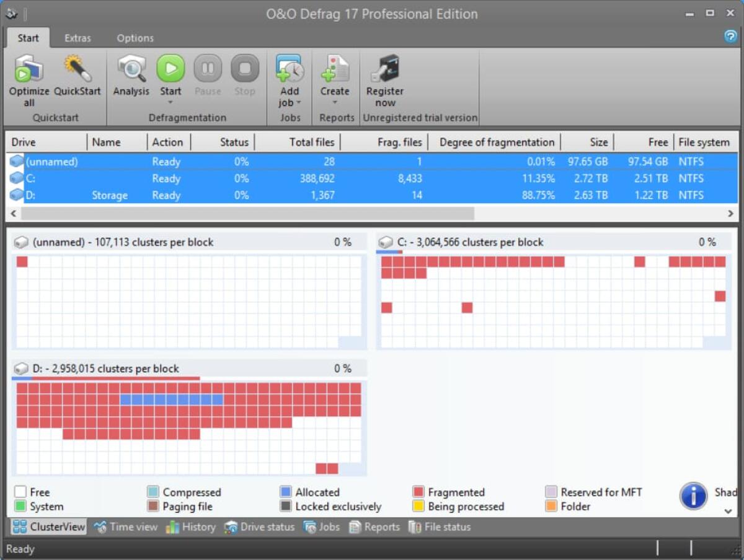Click the green Start defragmentation icon
This screenshot has height=560, width=744.
[170, 68]
